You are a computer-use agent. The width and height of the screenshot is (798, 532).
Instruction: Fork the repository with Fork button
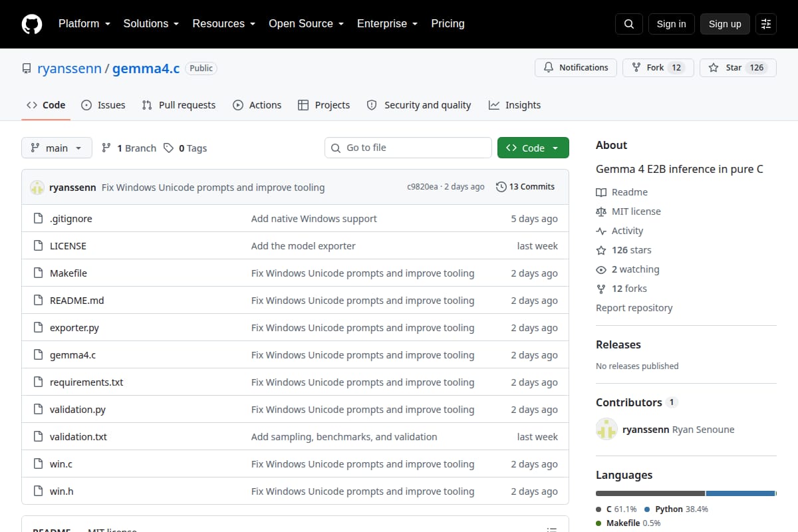pyautogui.click(x=658, y=68)
